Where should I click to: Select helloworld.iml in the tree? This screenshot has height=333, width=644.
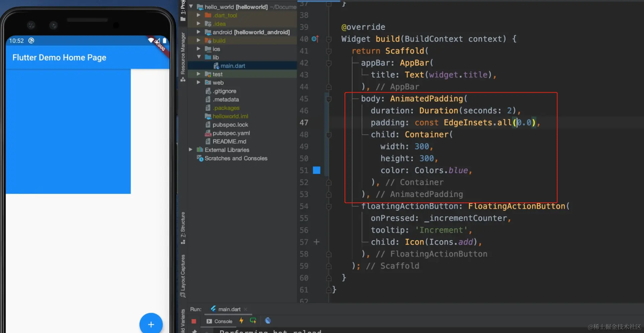(230, 116)
